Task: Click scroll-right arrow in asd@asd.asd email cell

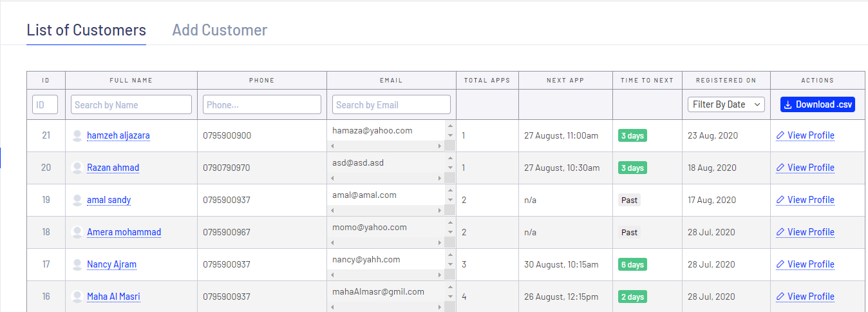Action: tap(440, 179)
